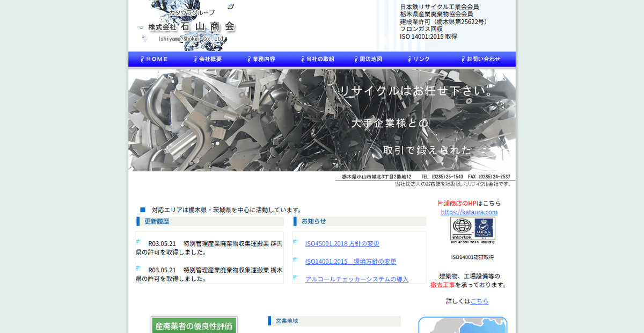
Task: Click the droplet bullet beside ISO45001:2018 news item
Action: coord(295,243)
